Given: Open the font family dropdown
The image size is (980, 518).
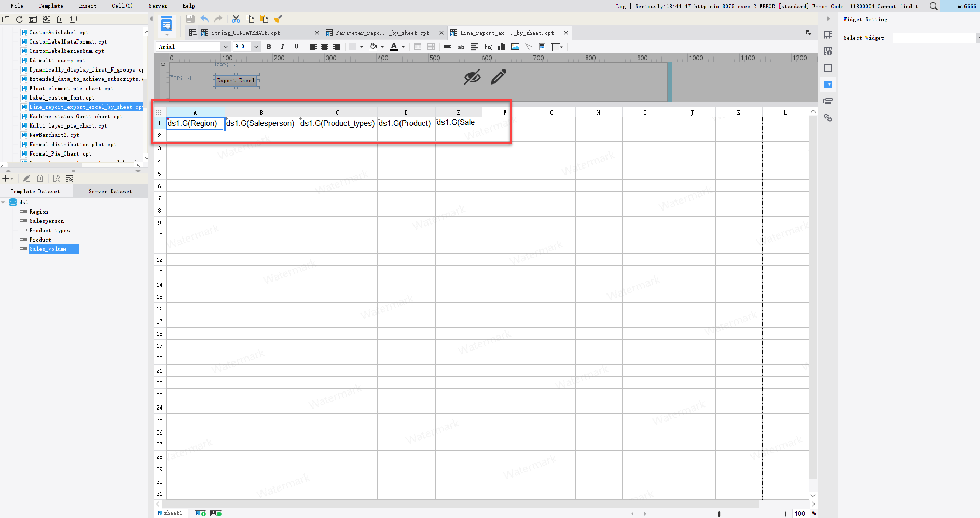Looking at the screenshot, I should 225,47.
